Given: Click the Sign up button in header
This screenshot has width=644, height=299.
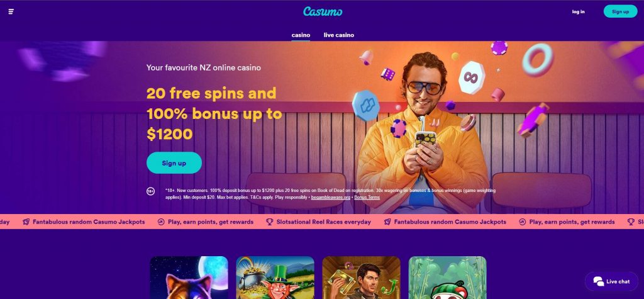Looking at the screenshot, I should point(620,11).
